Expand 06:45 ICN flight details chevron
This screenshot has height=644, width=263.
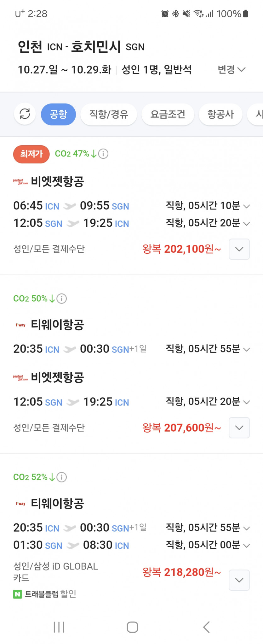click(x=247, y=206)
